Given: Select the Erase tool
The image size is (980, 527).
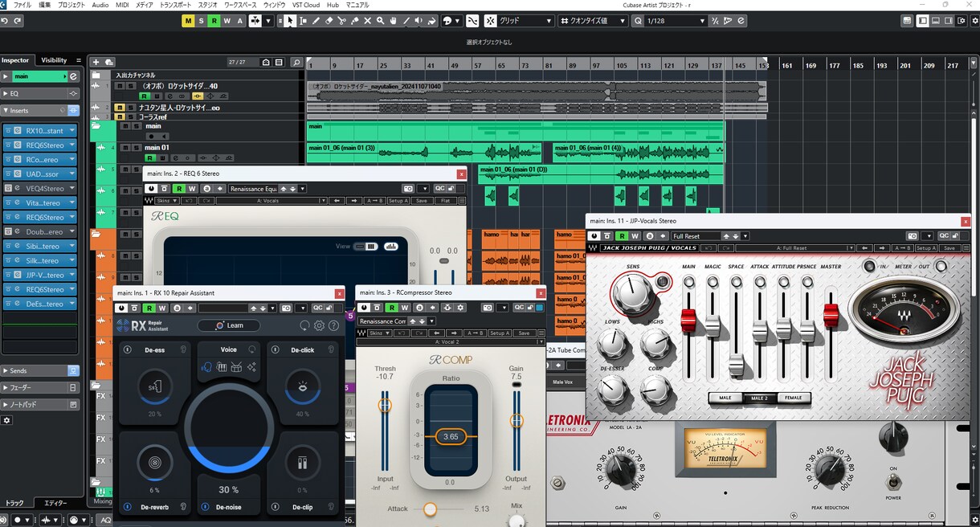Looking at the screenshot, I should pos(329,21).
